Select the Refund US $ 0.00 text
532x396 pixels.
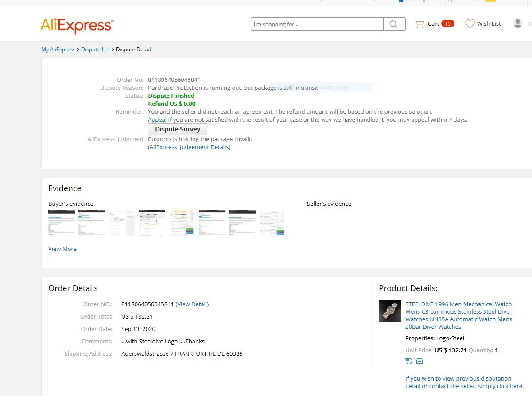click(x=172, y=104)
